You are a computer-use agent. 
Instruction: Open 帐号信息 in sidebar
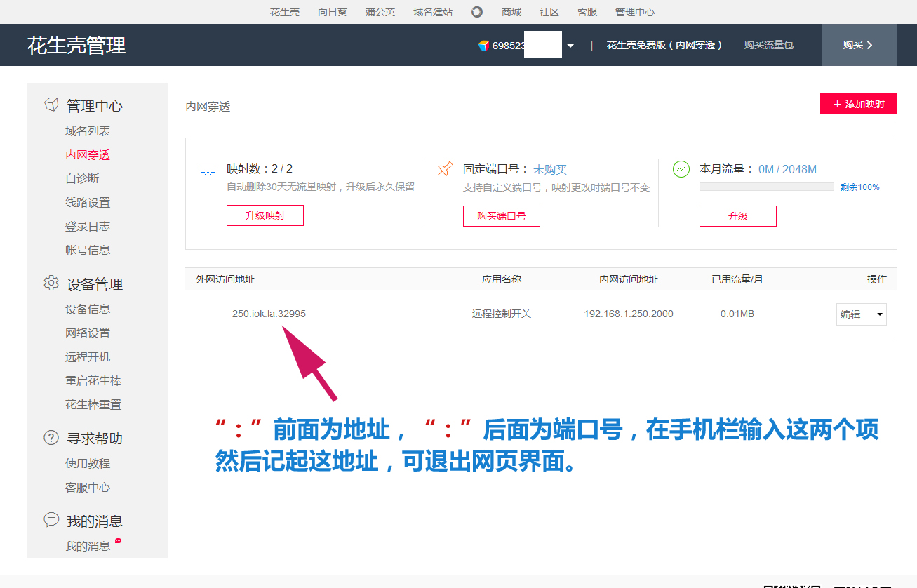tap(88, 250)
